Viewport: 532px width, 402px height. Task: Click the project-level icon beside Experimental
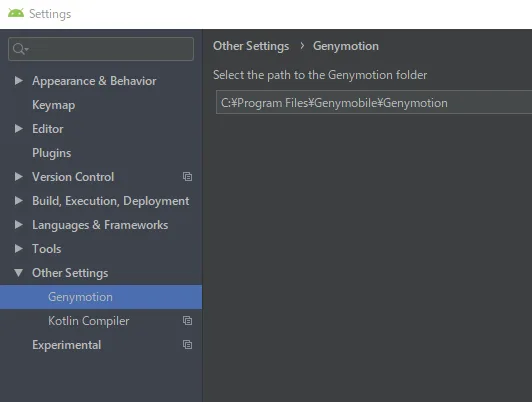pos(187,345)
